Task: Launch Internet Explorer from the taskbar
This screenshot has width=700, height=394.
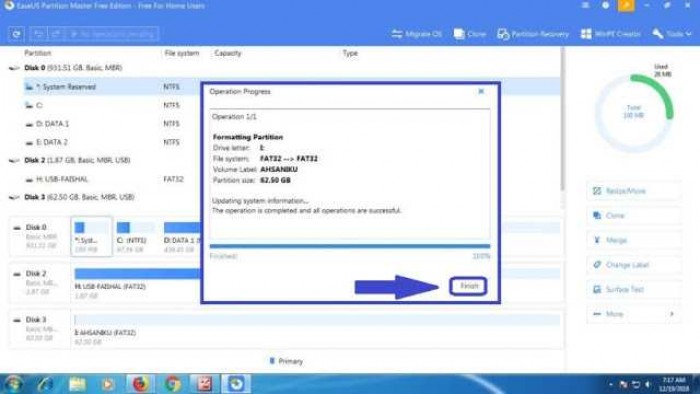Action: click(x=46, y=384)
